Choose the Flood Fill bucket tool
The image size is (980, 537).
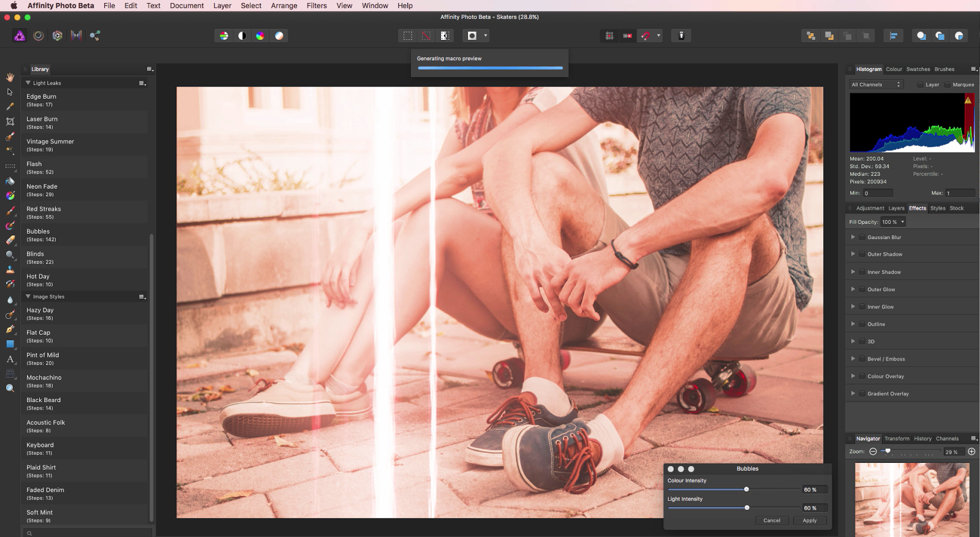tap(10, 181)
